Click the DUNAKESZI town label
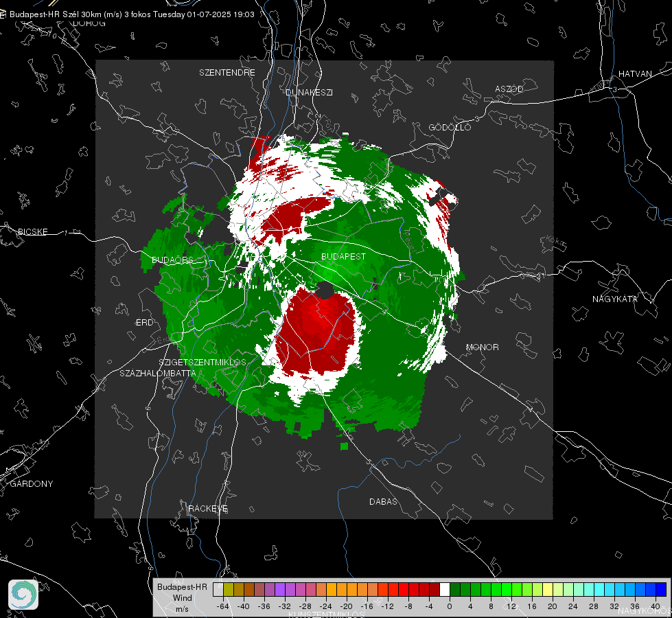This screenshot has width=672, height=618. (x=309, y=92)
